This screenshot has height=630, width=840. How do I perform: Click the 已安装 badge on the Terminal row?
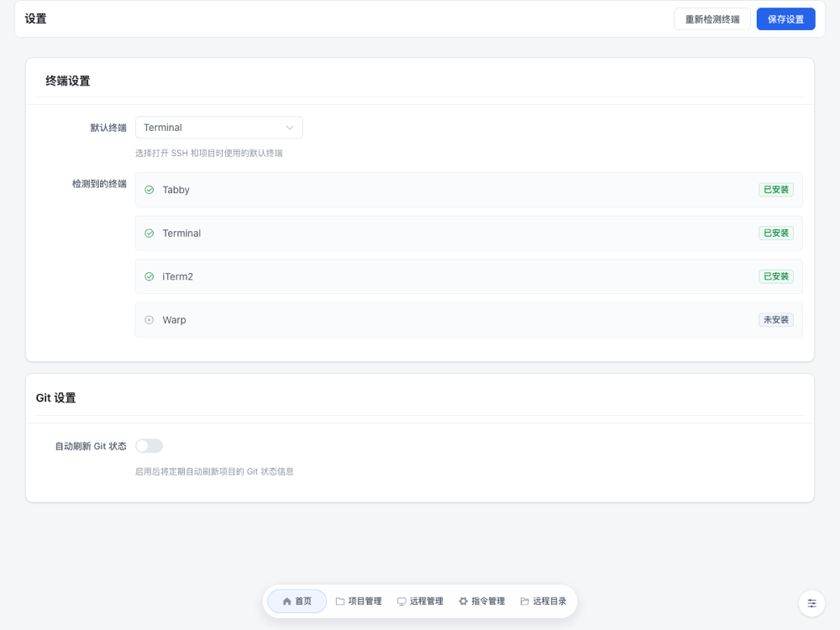coord(776,233)
